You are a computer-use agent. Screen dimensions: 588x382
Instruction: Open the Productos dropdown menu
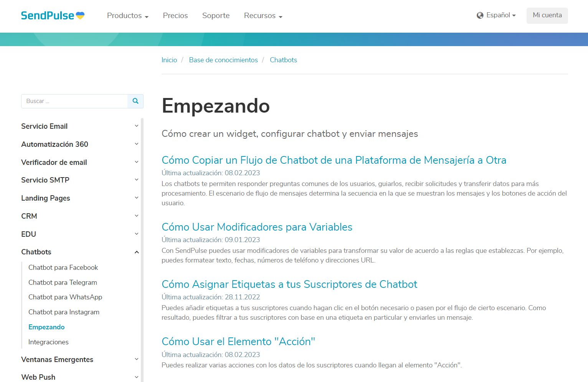(128, 16)
